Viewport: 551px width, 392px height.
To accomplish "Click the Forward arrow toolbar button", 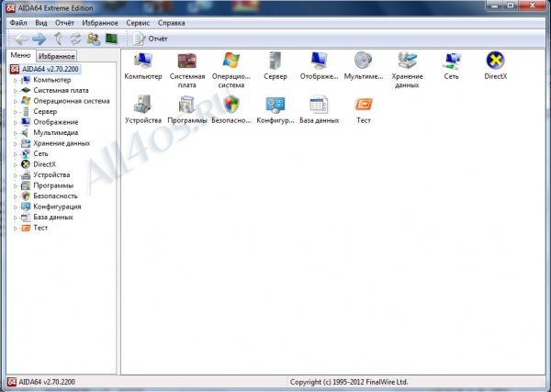I will pyautogui.click(x=39, y=39).
